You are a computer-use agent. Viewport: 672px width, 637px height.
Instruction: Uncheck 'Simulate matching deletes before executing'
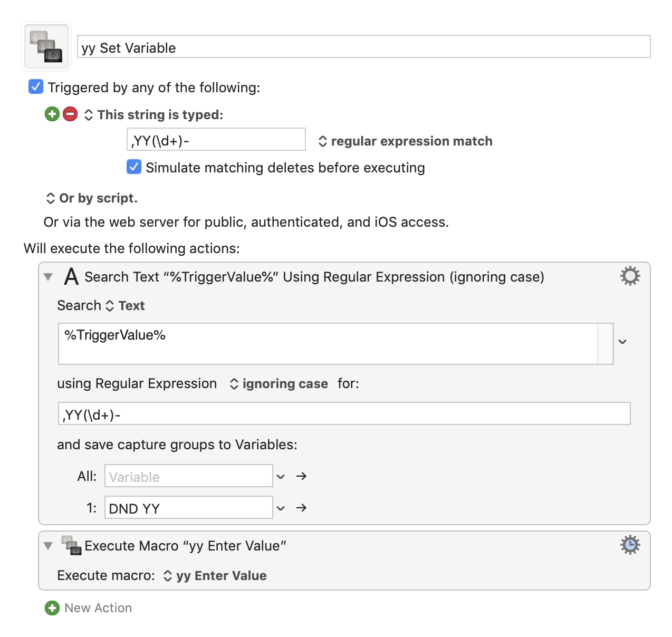point(134,167)
